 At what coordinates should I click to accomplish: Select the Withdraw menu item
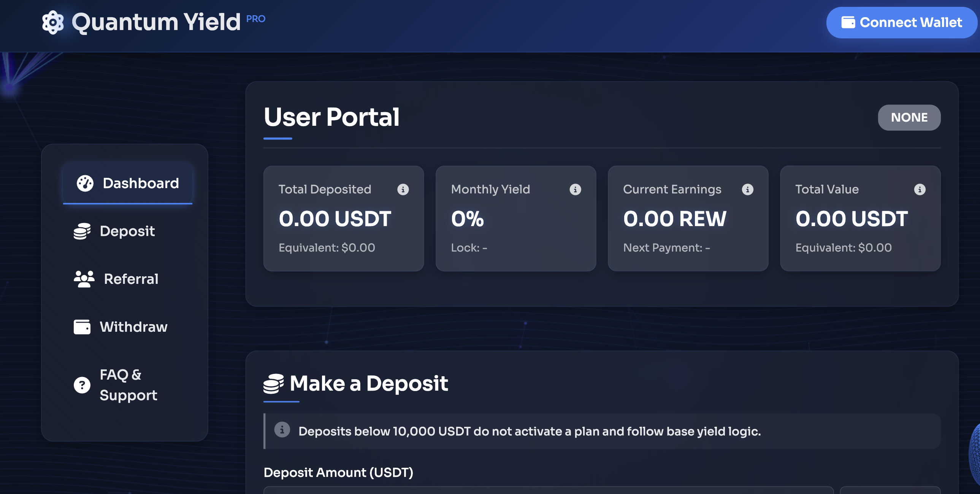pyautogui.click(x=127, y=327)
